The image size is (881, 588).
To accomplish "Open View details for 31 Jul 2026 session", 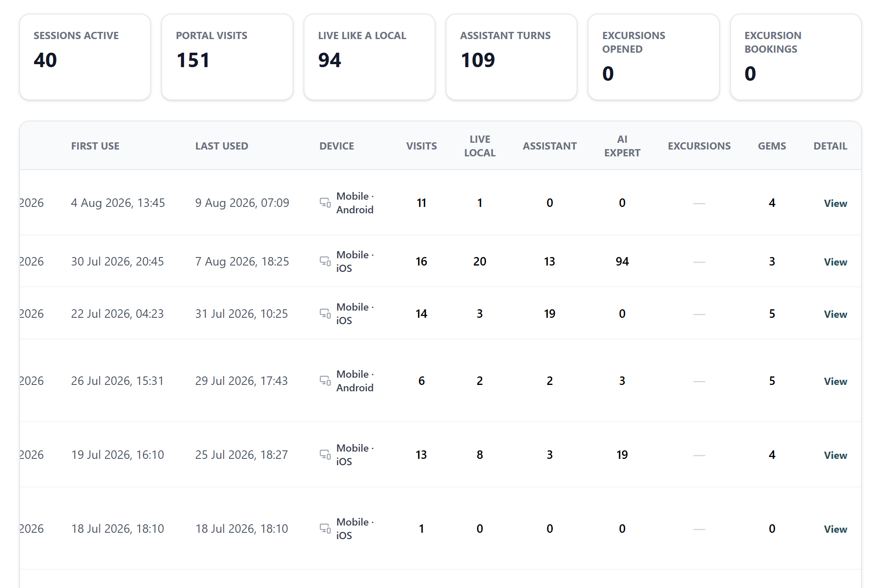I will (x=835, y=314).
